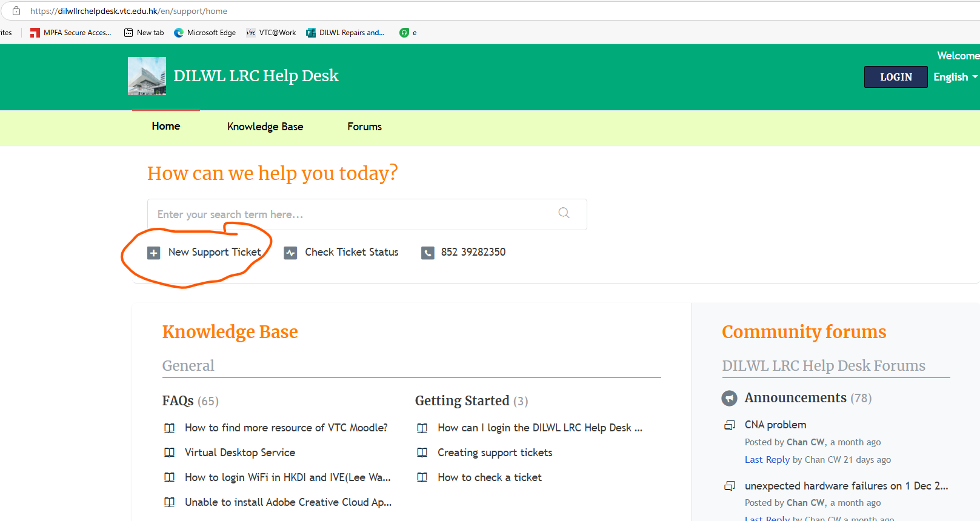Viewport: 980px width, 521px height.
Task: Click the lock icon in the address bar
Action: click(16, 11)
